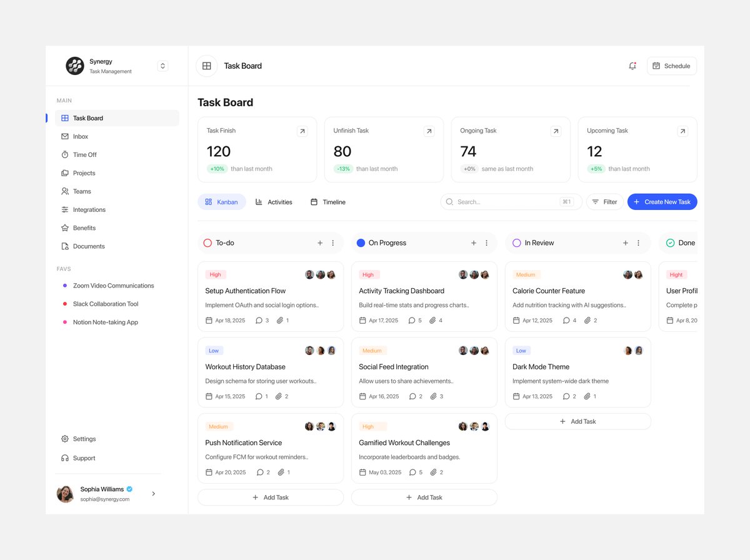
Task: Open Setup Authentication Flow task
Action: (x=271, y=296)
